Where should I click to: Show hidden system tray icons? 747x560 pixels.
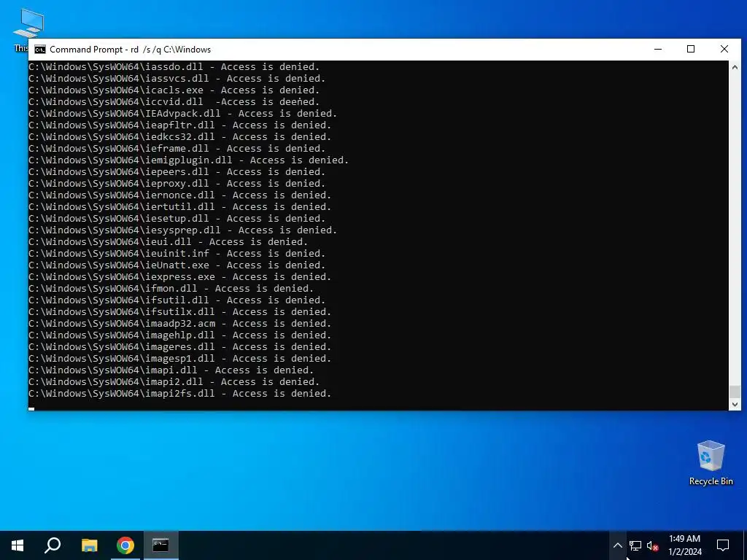617,545
